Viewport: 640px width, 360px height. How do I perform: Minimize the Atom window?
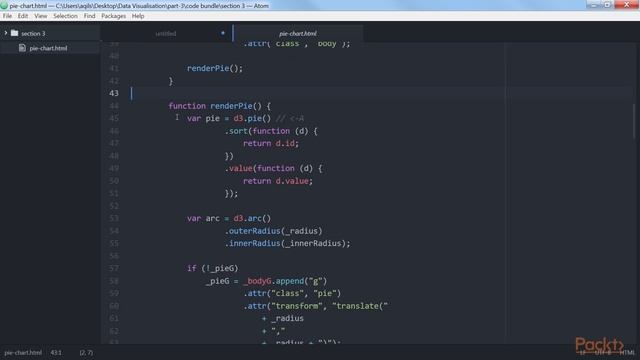593,4
